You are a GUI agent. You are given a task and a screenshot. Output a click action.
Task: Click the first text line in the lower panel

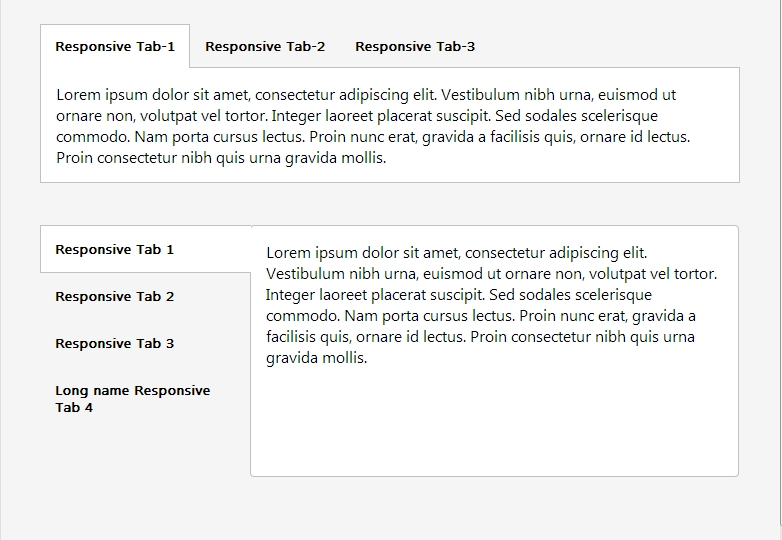tap(456, 253)
